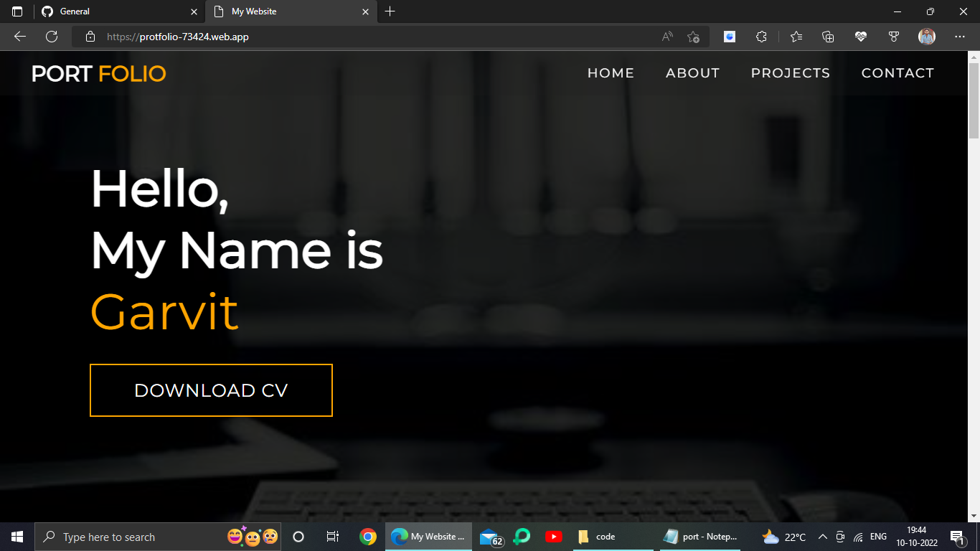The height and width of the screenshot is (551, 980).
Task: Click the orange name text Garvit
Action: point(164,312)
